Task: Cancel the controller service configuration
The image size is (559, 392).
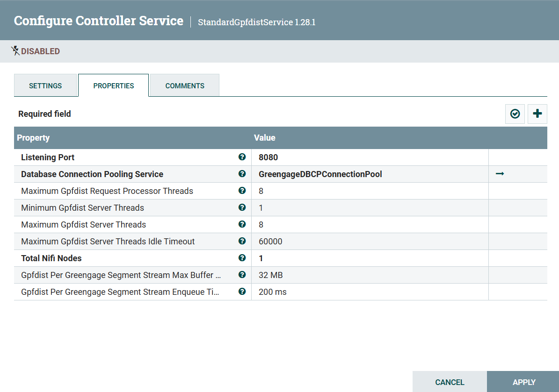Action: [450, 382]
